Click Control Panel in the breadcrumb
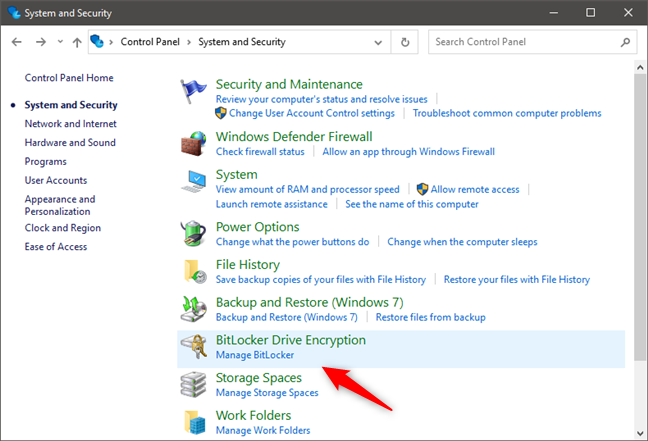Viewport: 648px width, 441px height. point(150,42)
